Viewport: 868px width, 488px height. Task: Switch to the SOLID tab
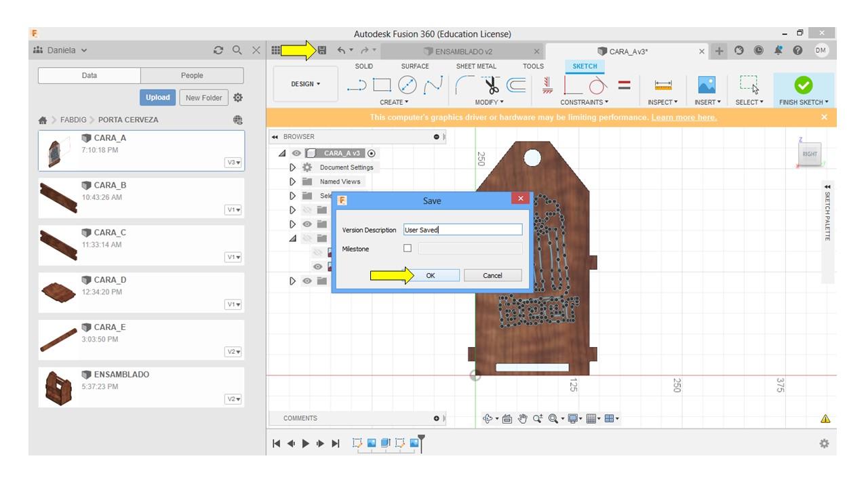[364, 66]
